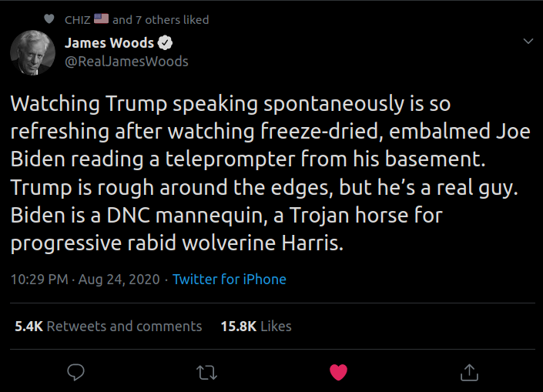
Task: Click the 10:29 PM · Aug 24, 2020 timestamp
Action: tap(85, 280)
